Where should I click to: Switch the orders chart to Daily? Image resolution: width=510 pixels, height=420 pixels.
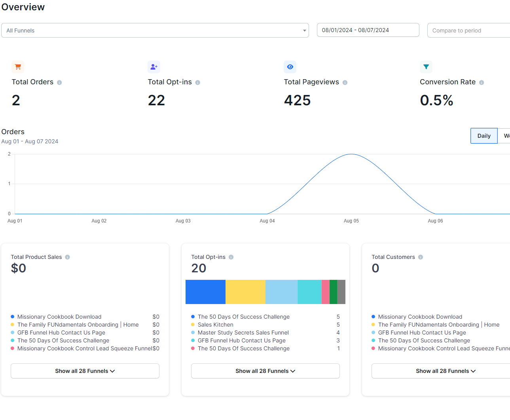coord(484,136)
